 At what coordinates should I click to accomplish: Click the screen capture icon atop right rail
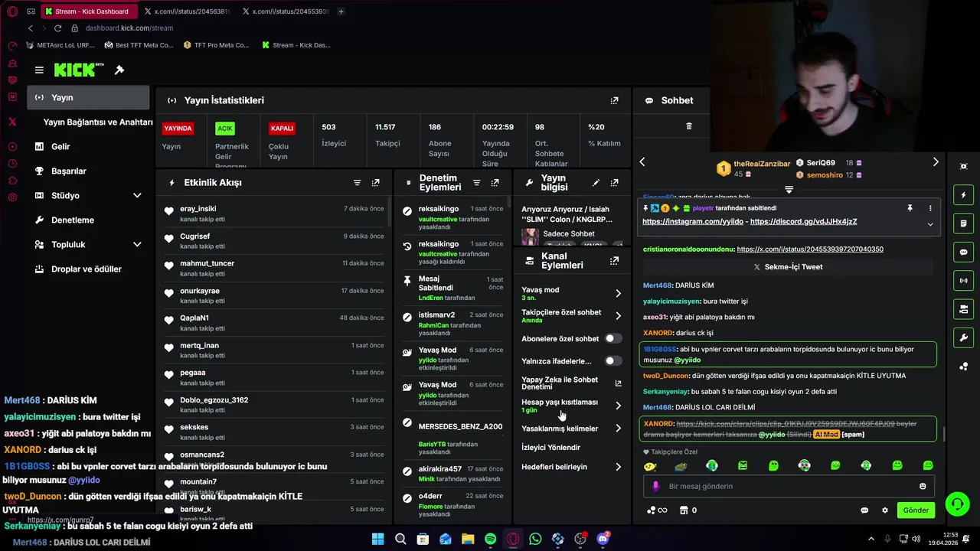coord(963,167)
